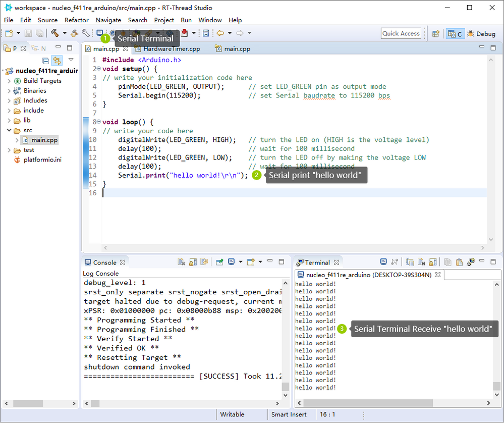Clear the Log Console output
This screenshot has width=504, height=426.
pos(181,262)
